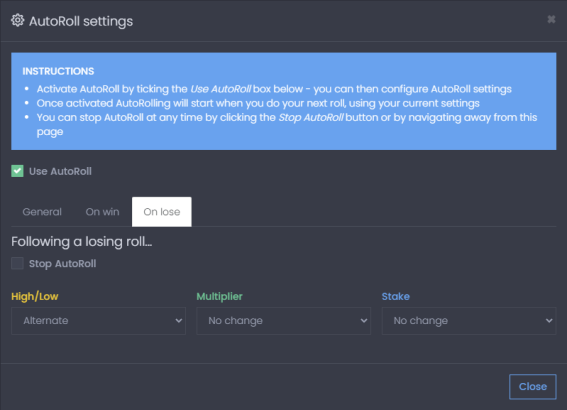
Task: Untick the Use AutoRoll checkbox
Action: click(x=17, y=171)
